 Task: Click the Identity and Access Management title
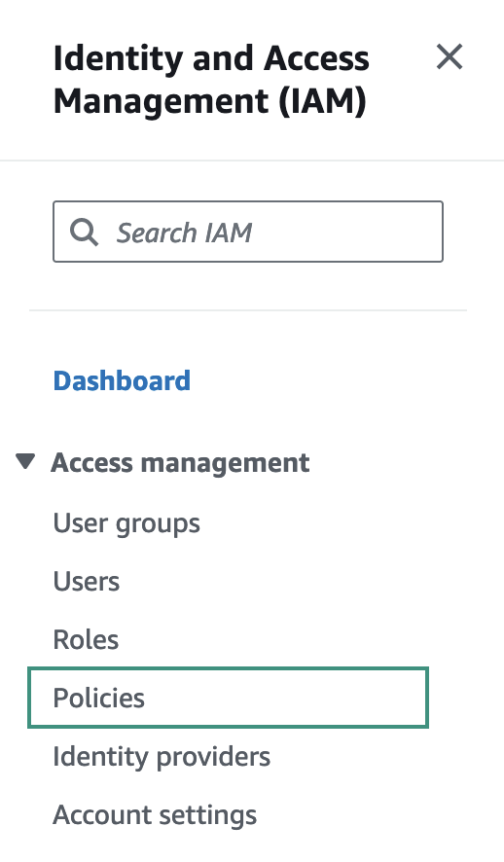[x=211, y=80]
